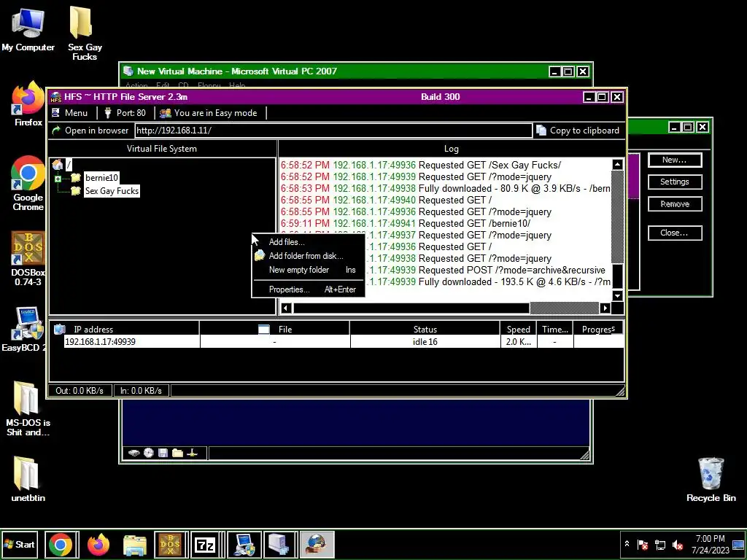Viewport: 747px width, 560px height.
Task: Switch to Virtual PC taskbar icon
Action: 279,545
